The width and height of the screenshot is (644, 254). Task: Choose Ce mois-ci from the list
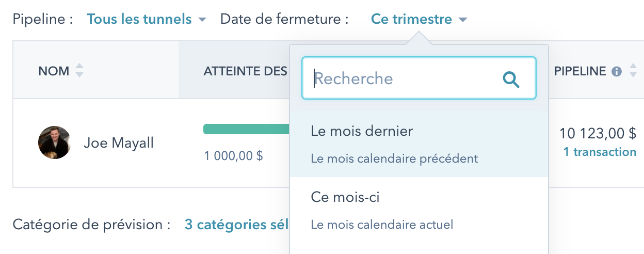click(x=345, y=197)
